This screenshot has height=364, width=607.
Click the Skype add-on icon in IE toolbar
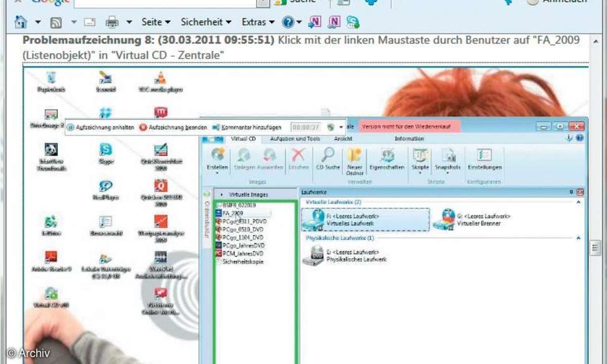click(353, 22)
